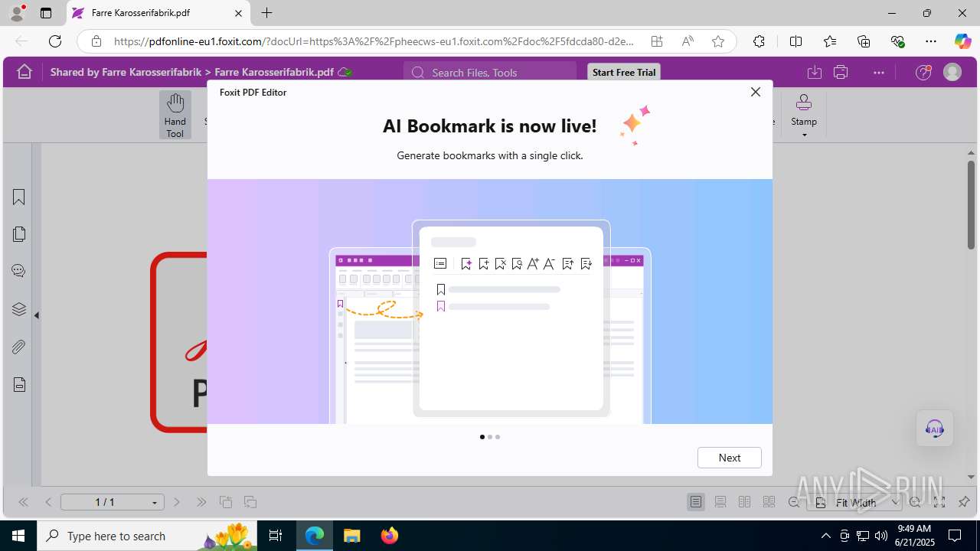Viewport: 980px width, 551px height.
Task: Click the browser address bar URL
Action: click(x=374, y=41)
